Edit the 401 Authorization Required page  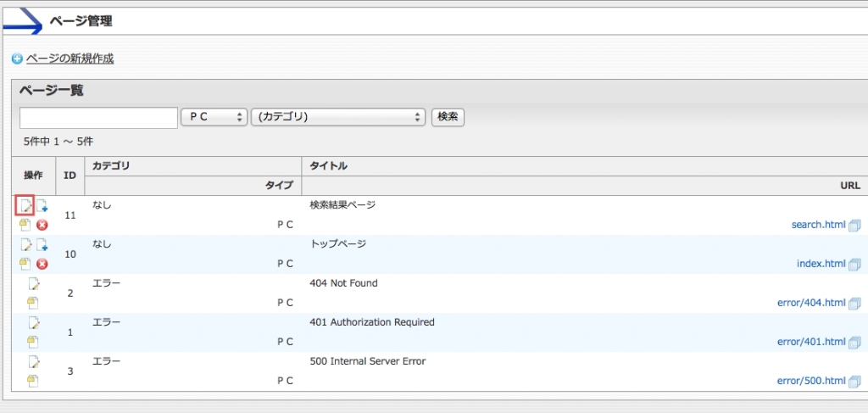(34, 323)
